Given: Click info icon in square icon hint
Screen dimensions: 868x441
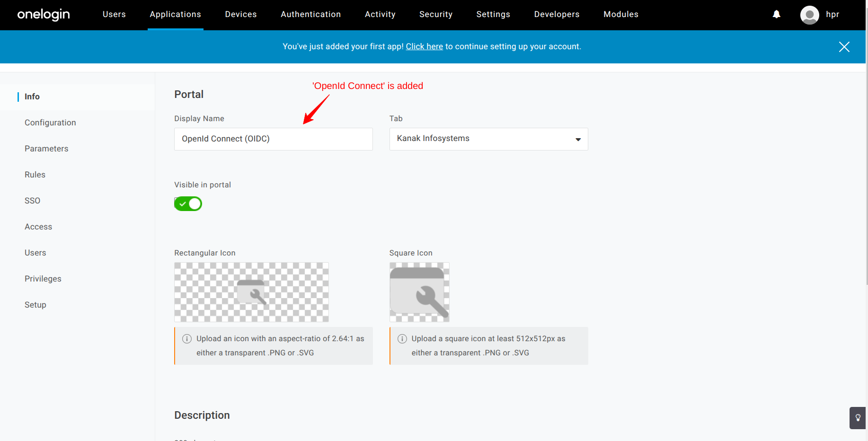Looking at the screenshot, I should point(402,338).
